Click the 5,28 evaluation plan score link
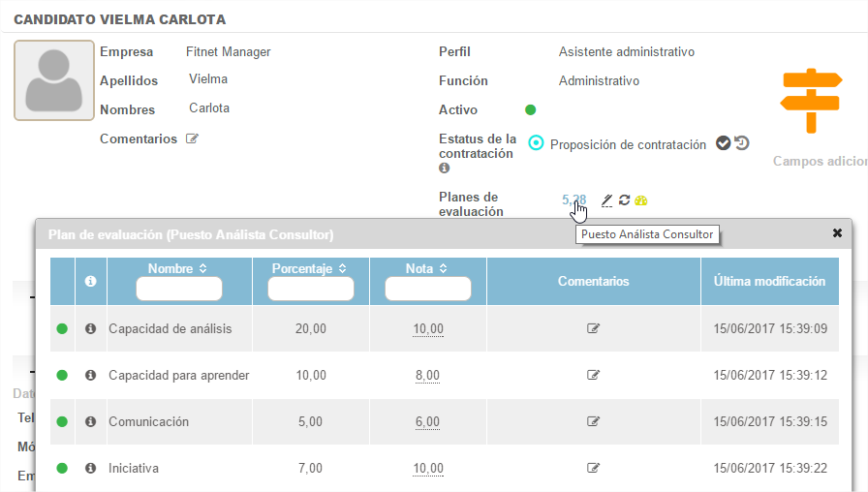 573,200
